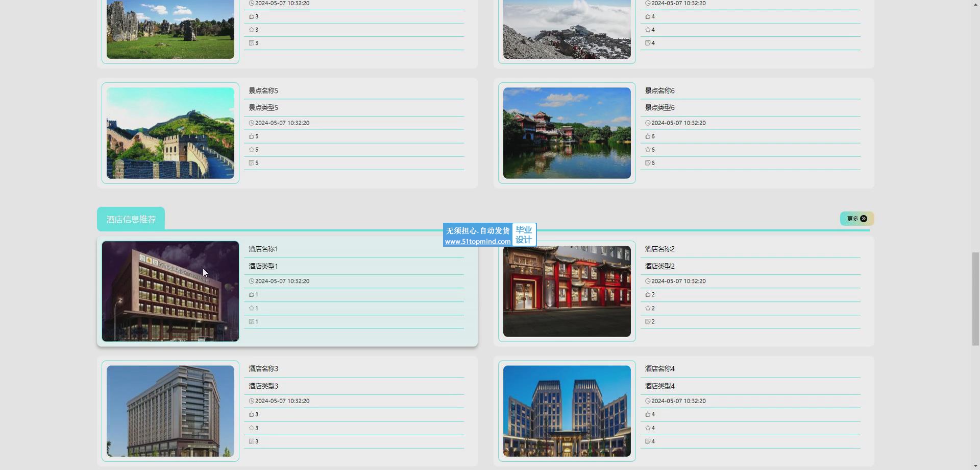Open the 酒店名称4 title link
This screenshot has width=980, height=470.
(660, 369)
